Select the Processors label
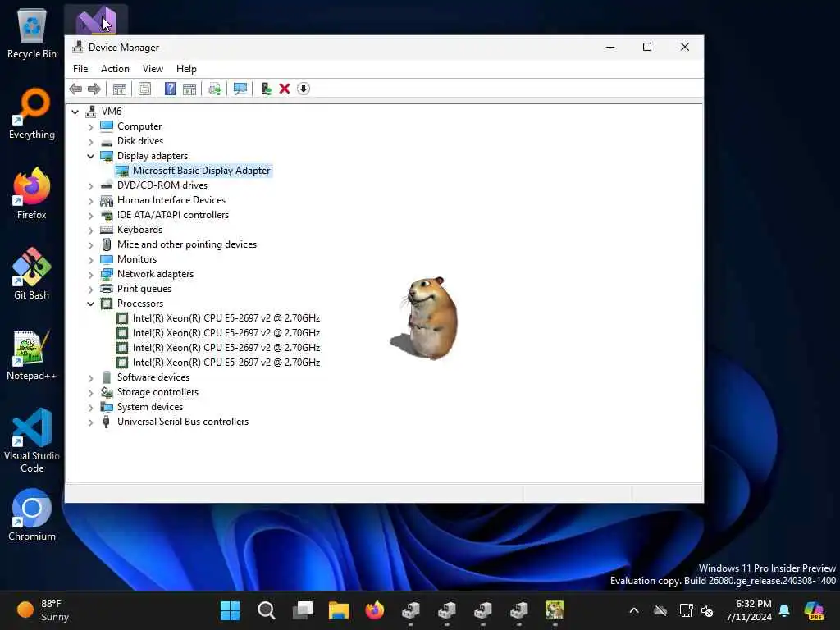The image size is (840, 630). pos(140,304)
